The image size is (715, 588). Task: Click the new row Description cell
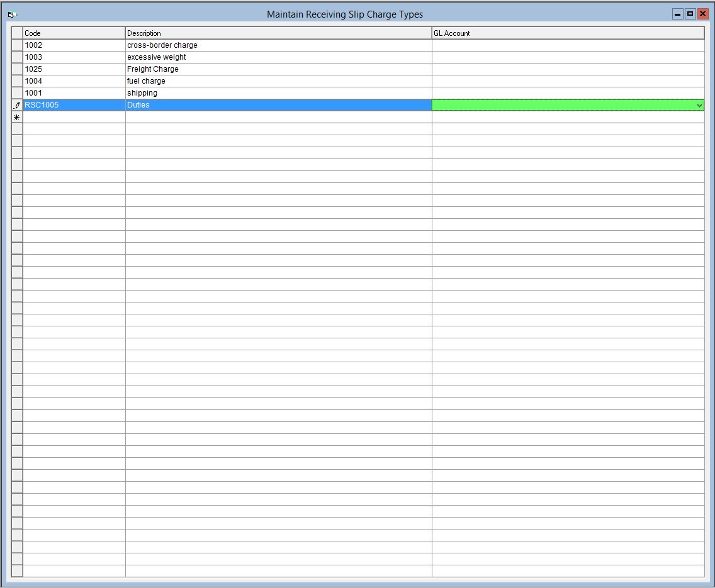(278, 117)
